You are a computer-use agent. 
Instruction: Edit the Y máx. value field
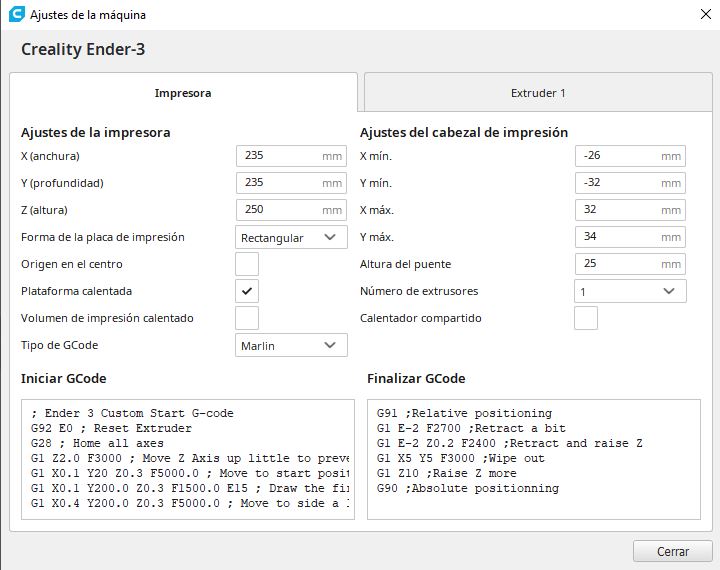click(617, 237)
